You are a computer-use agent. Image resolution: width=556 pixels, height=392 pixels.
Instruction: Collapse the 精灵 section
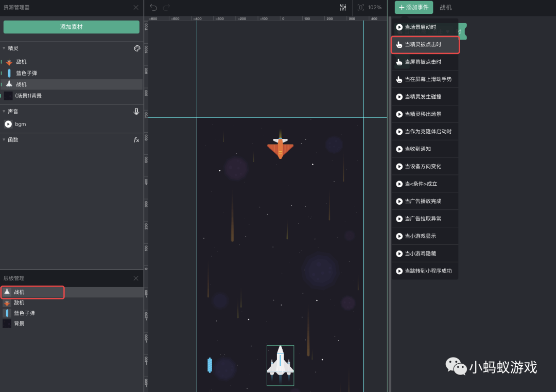point(4,48)
